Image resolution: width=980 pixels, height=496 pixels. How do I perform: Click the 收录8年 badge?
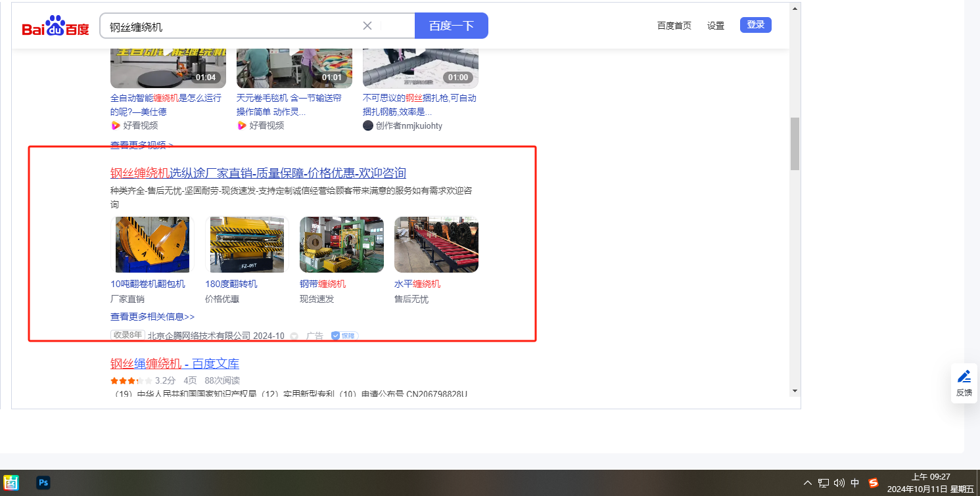[x=128, y=335]
